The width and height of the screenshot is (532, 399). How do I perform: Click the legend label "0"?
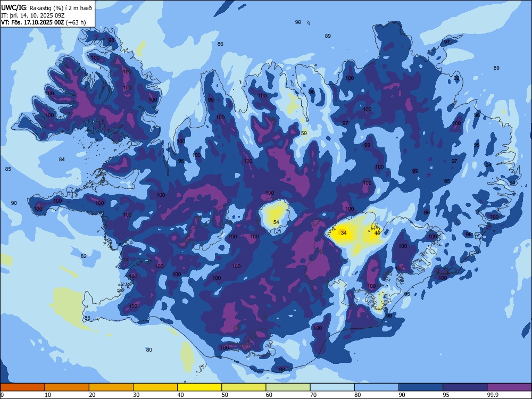2,395
